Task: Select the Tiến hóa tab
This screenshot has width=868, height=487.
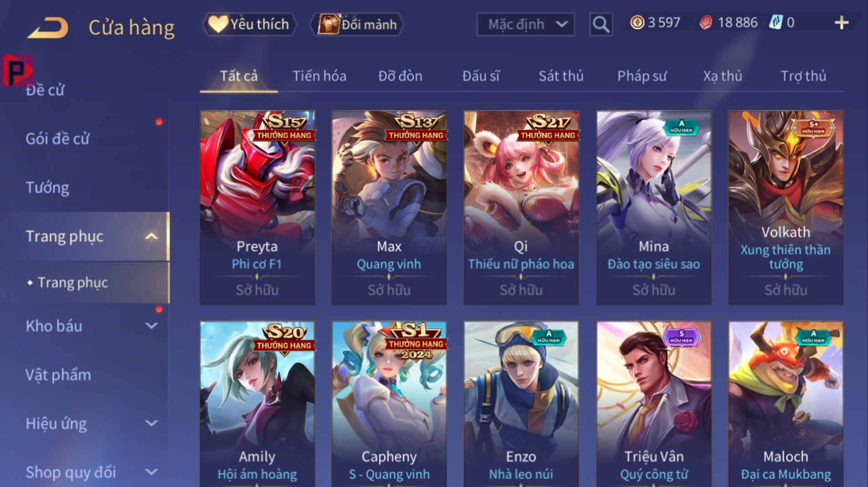Action: pyautogui.click(x=319, y=76)
